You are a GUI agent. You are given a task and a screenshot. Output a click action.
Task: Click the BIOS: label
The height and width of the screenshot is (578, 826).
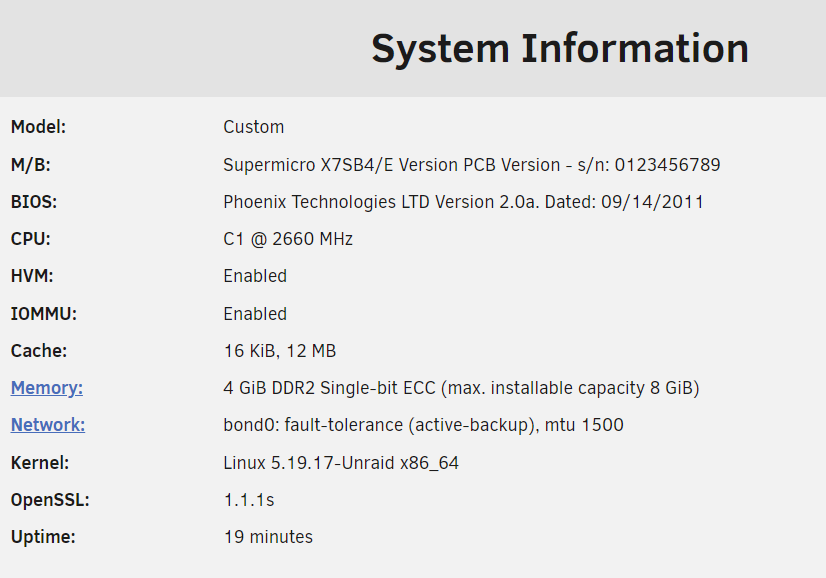coord(34,202)
